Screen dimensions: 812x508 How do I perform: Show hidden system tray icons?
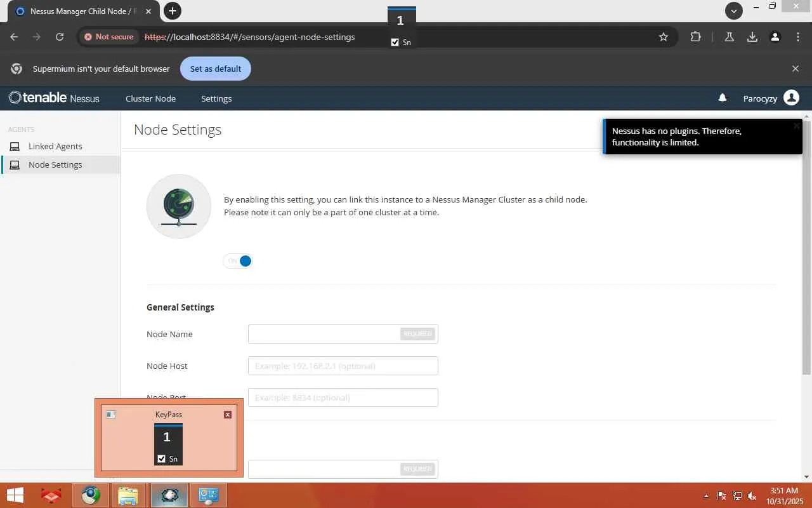coord(707,496)
